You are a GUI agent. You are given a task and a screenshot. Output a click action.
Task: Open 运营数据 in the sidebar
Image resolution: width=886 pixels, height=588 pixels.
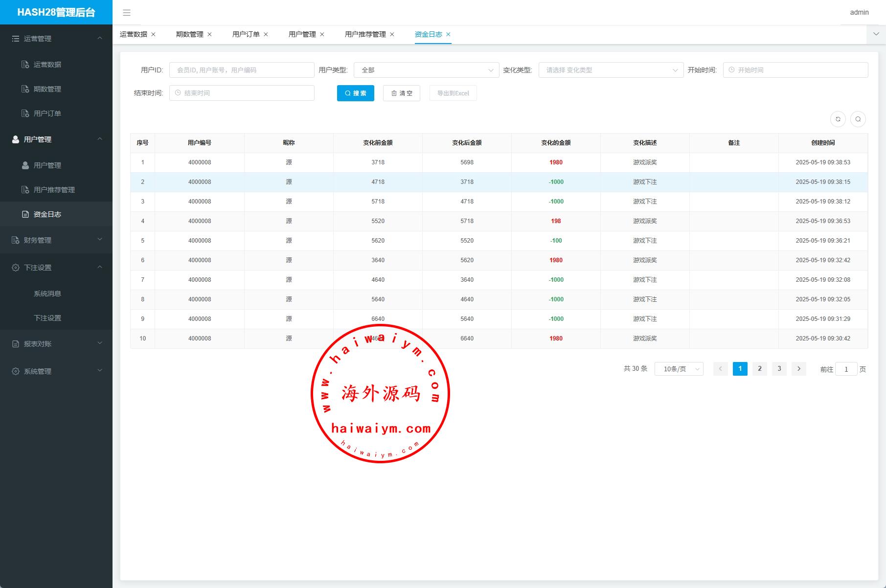[x=47, y=65]
